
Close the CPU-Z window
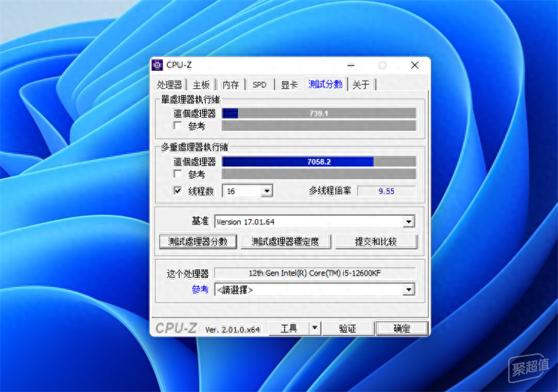(415, 65)
